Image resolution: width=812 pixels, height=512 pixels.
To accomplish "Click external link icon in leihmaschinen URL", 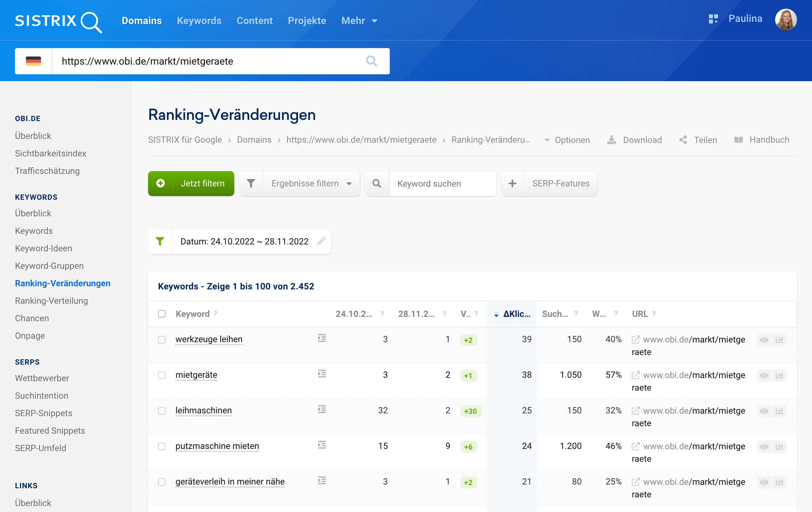I will tap(636, 411).
